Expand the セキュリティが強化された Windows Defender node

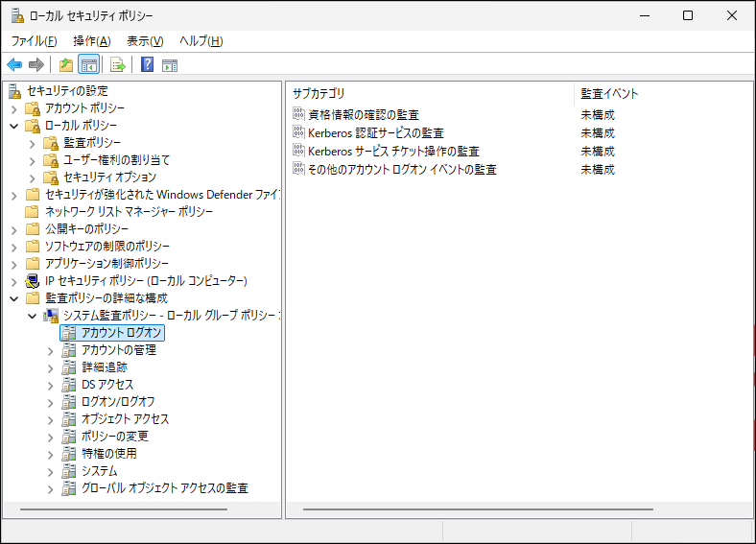click(14, 196)
